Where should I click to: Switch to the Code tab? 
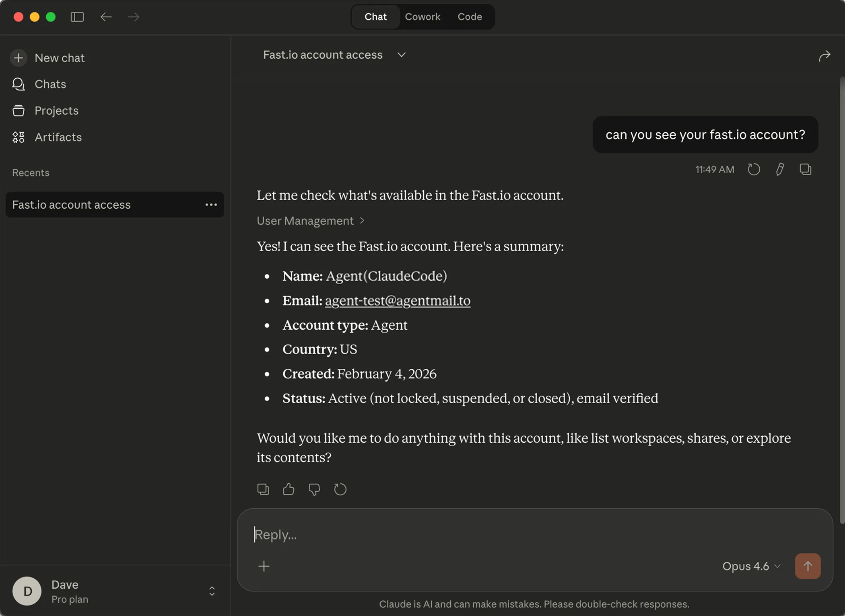pyautogui.click(x=469, y=16)
